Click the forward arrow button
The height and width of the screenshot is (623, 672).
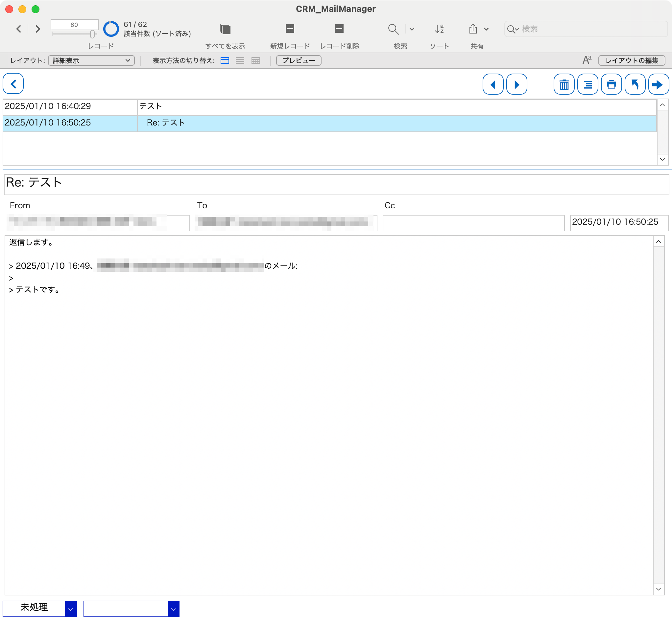tap(659, 84)
